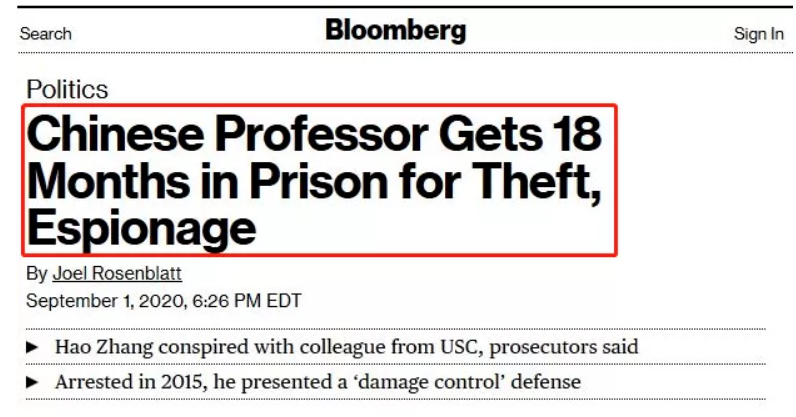
Task: Click the 'EDT' timezone text
Action: pyautogui.click(x=283, y=301)
